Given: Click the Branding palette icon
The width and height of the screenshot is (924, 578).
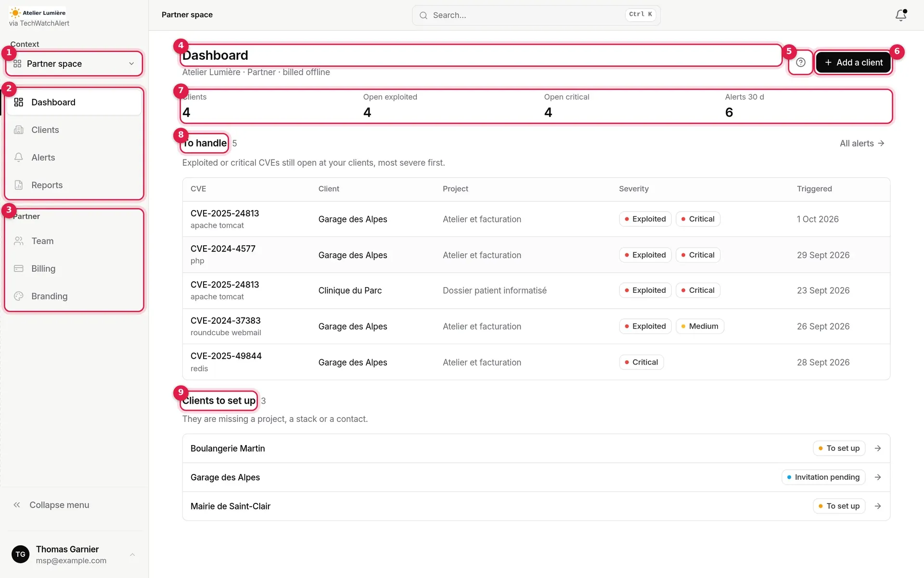Looking at the screenshot, I should (x=19, y=296).
